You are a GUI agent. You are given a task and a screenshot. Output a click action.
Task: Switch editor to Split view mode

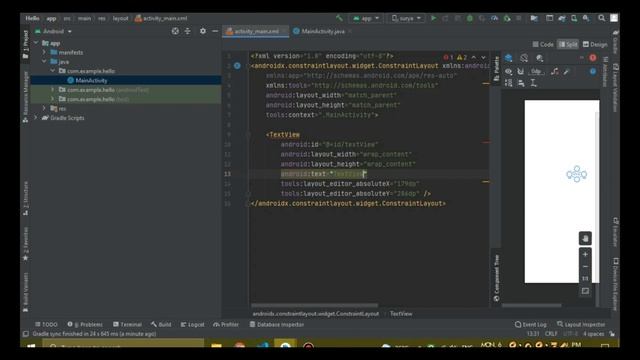(x=568, y=44)
